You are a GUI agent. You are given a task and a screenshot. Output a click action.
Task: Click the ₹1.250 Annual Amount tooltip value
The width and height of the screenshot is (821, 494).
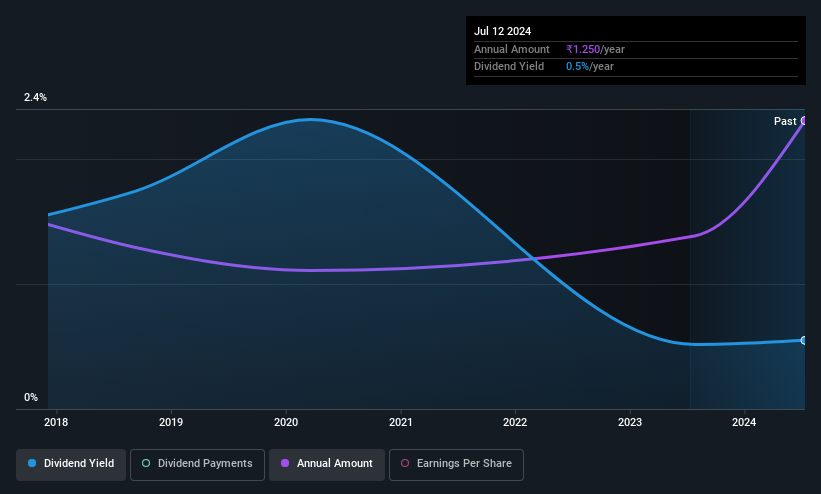583,49
